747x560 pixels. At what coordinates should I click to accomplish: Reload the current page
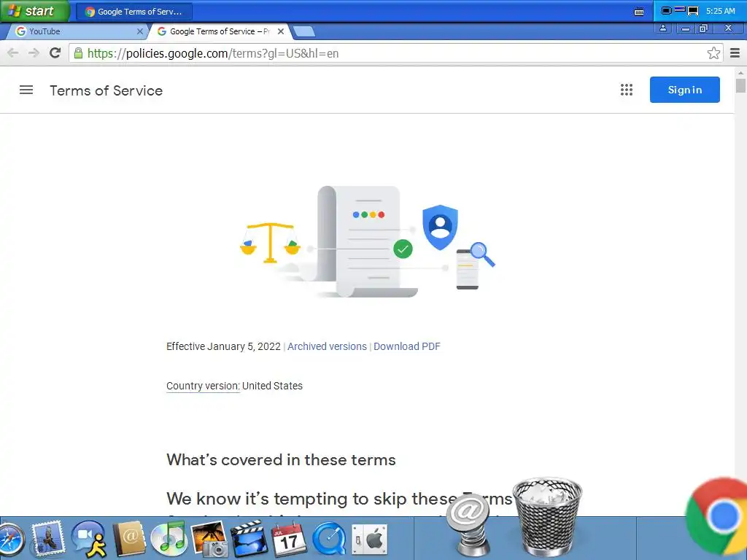pos(55,52)
